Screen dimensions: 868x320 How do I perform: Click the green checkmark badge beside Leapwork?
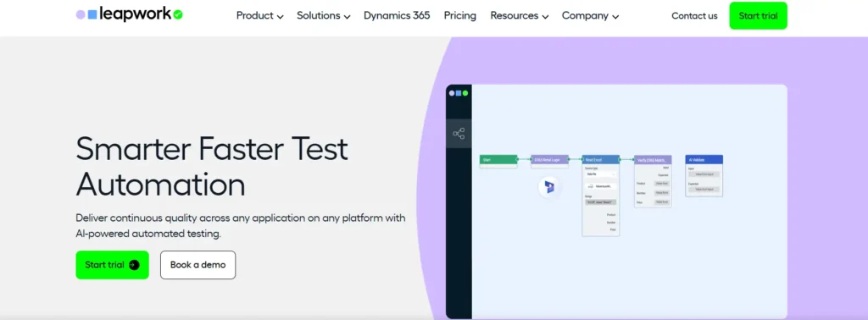(x=178, y=15)
